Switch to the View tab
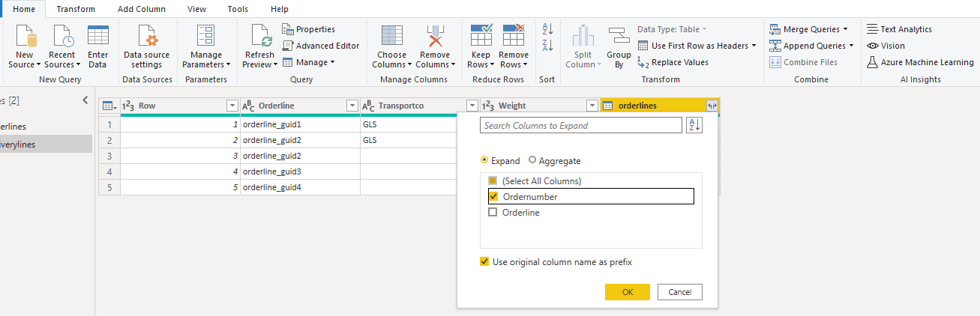Viewport: 980px width, 316px height. click(197, 9)
